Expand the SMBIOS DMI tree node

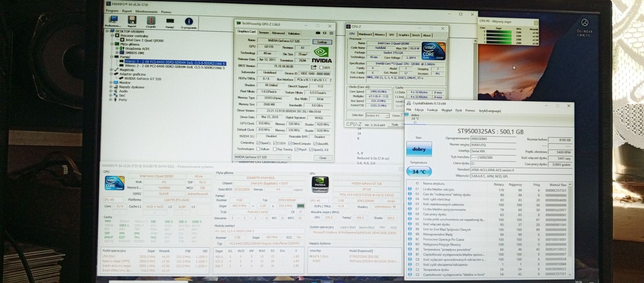[x=117, y=52]
